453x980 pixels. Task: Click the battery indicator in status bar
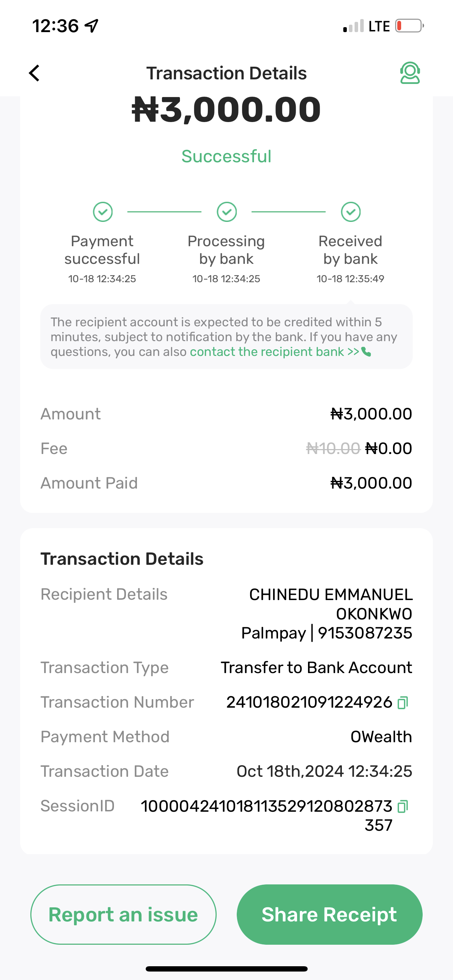(x=409, y=26)
